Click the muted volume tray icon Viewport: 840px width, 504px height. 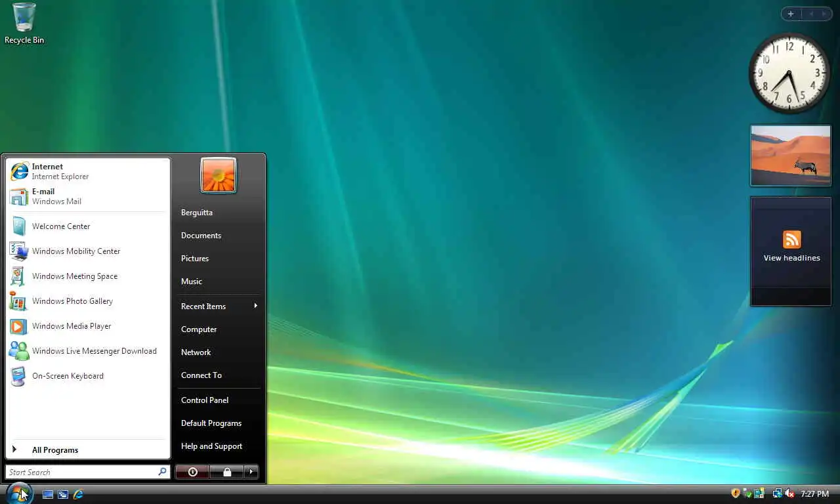[789, 493]
